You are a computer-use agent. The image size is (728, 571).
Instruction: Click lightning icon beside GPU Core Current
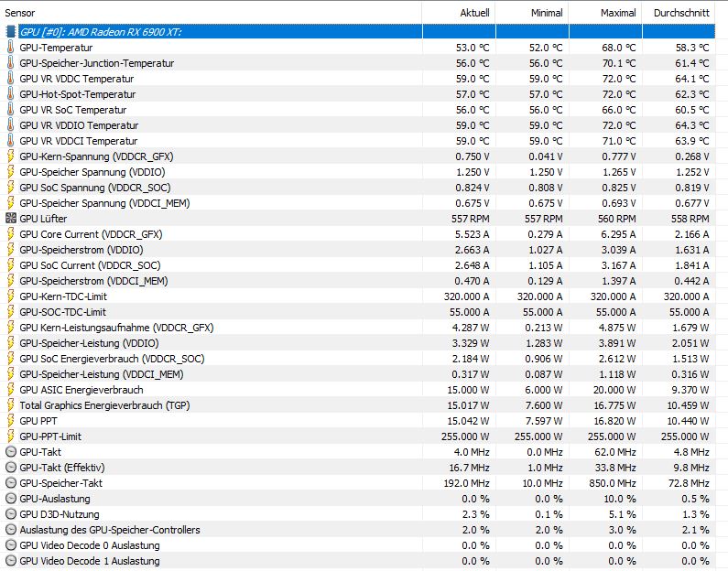coord(11,233)
